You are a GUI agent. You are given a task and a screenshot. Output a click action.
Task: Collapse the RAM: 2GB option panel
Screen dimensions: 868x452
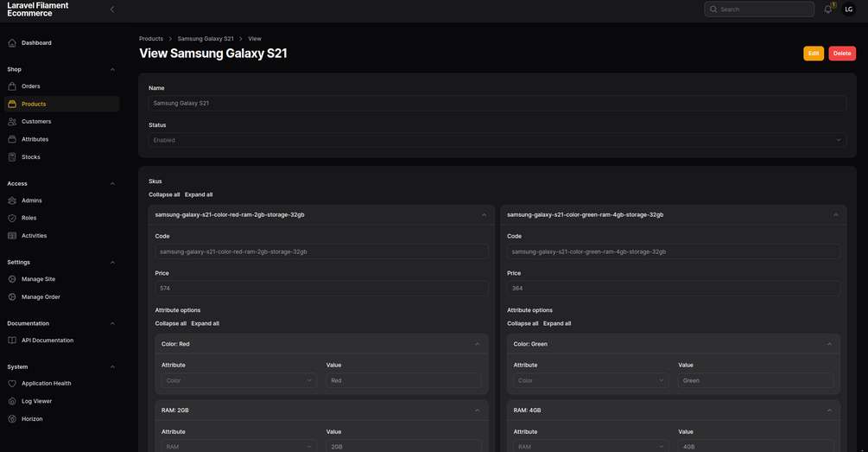477,411
